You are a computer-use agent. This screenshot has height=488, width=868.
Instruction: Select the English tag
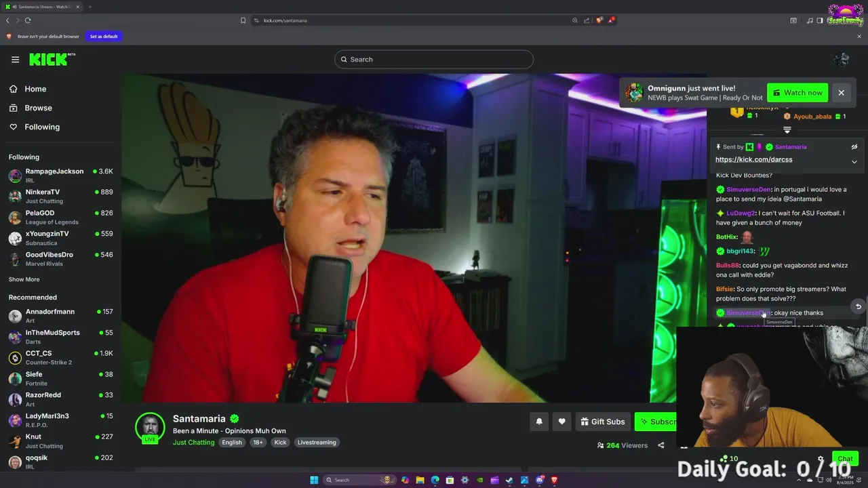(x=232, y=443)
